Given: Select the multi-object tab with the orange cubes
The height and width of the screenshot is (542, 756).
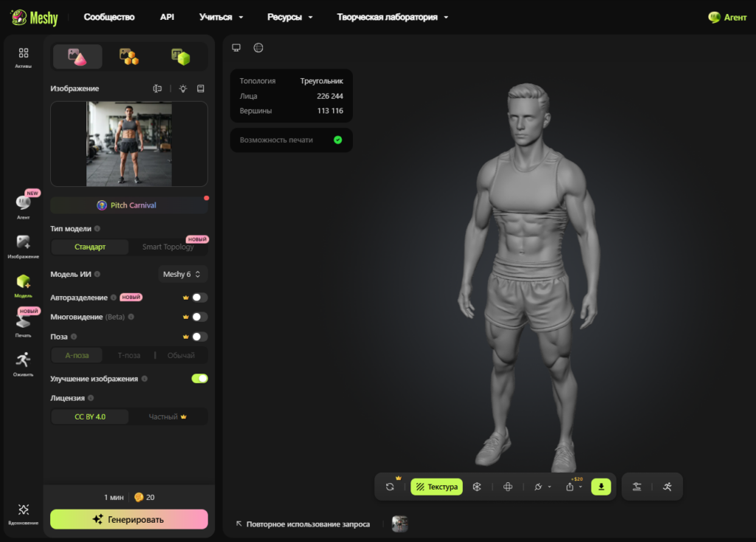Looking at the screenshot, I should (x=128, y=56).
